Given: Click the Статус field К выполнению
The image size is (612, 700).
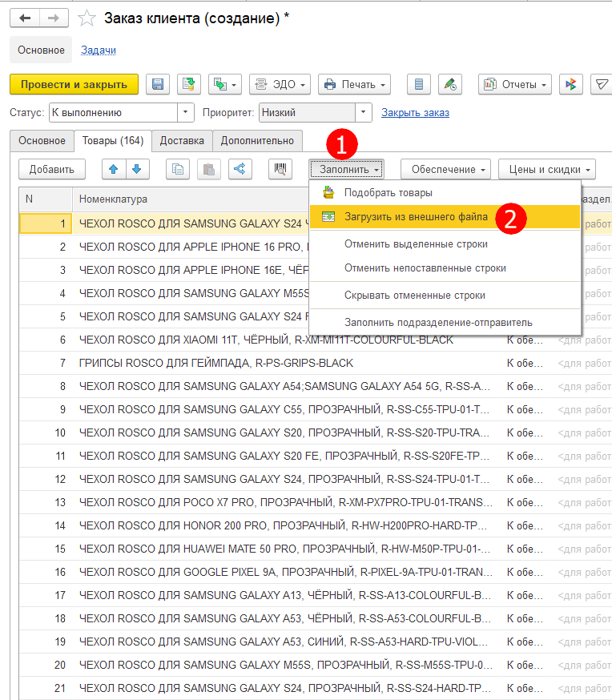Looking at the screenshot, I should 114,112.
